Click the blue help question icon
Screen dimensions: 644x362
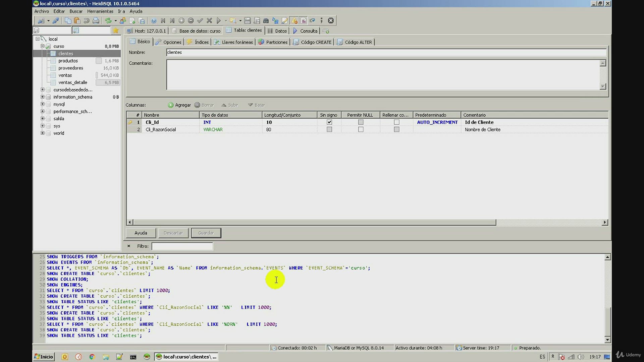pyautogui.click(x=154, y=21)
